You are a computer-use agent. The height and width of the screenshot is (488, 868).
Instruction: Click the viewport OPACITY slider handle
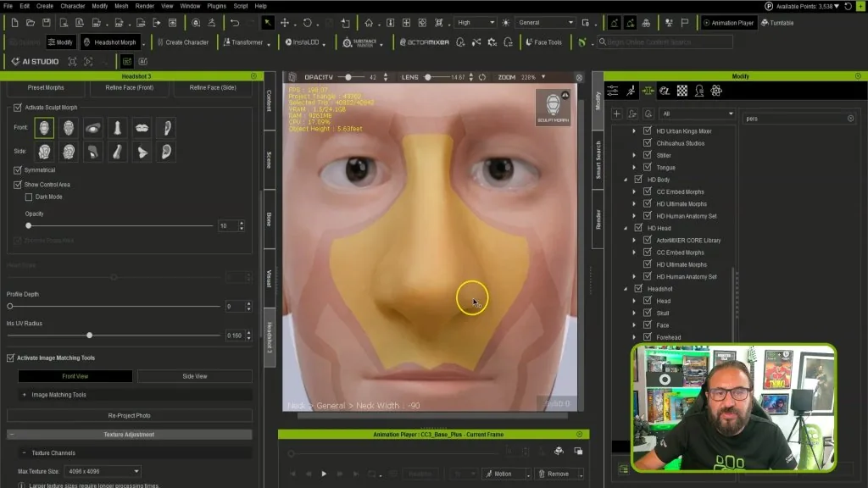(348, 77)
